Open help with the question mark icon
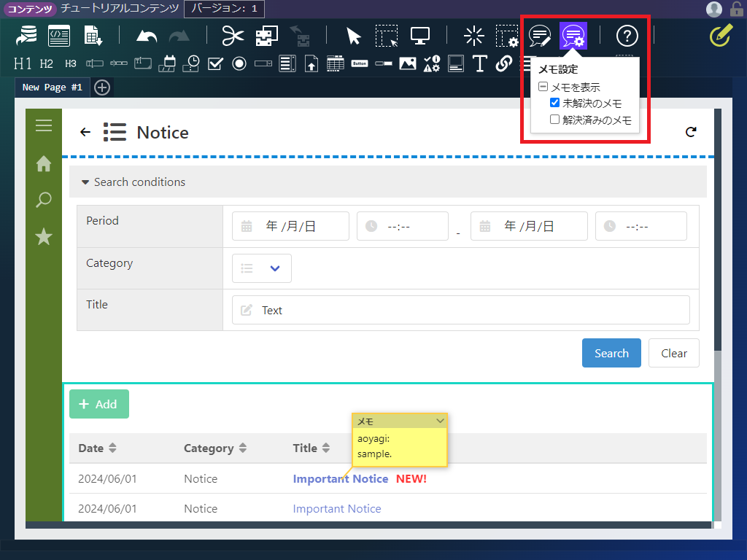747x560 pixels. 627,36
